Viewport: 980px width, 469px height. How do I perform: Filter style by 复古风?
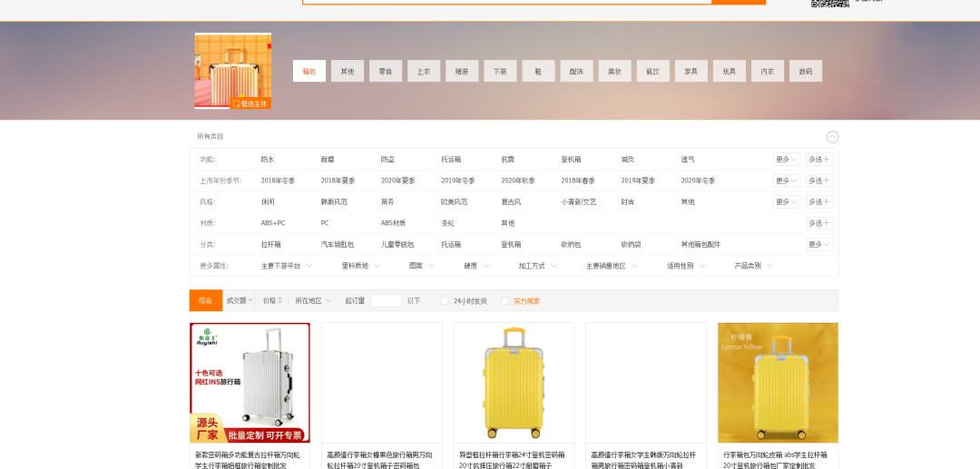pyautogui.click(x=511, y=201)
